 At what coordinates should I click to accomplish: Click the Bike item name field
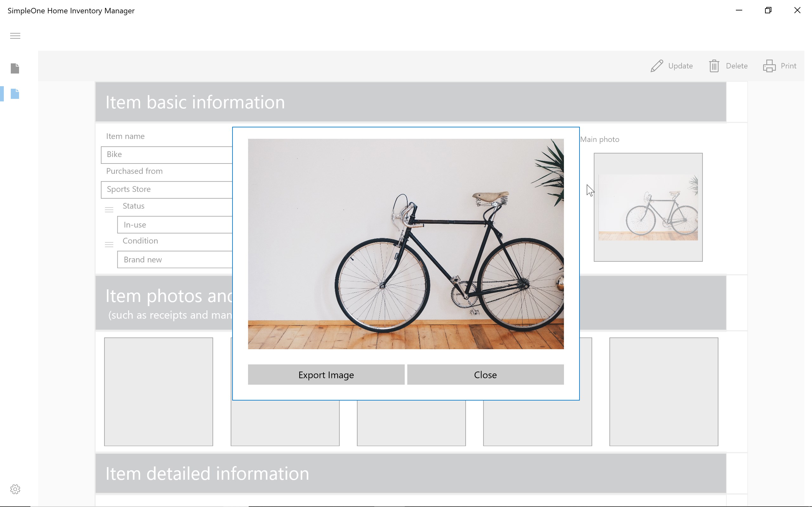click(167, 155)
